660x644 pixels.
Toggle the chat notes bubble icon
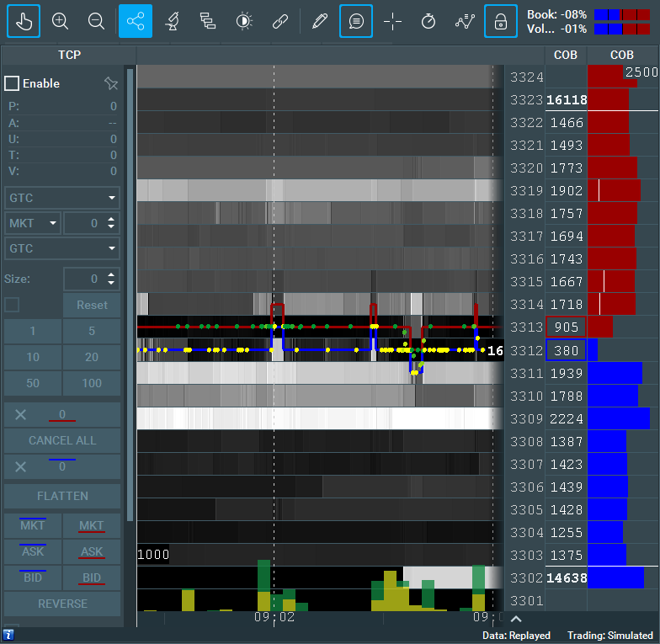[x=356, y=21]
